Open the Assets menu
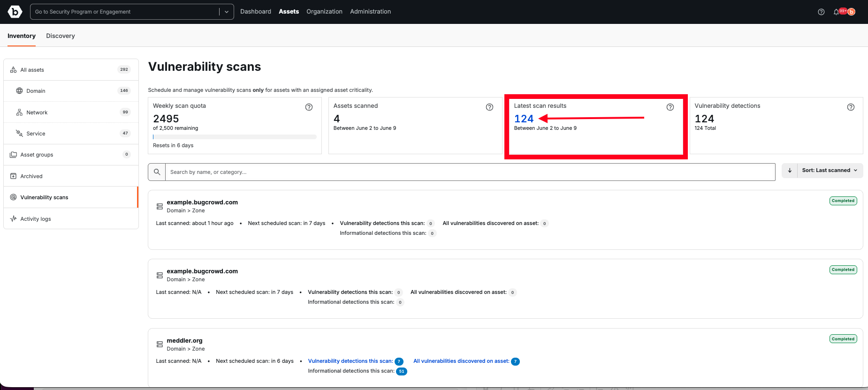Viewport: 868px width, 390px height. pos(289,12)
